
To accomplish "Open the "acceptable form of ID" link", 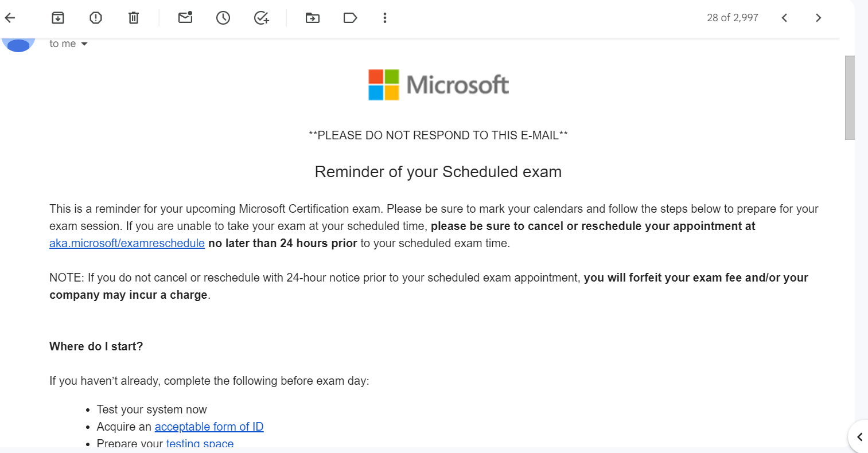I will click(x=209, y=427).
